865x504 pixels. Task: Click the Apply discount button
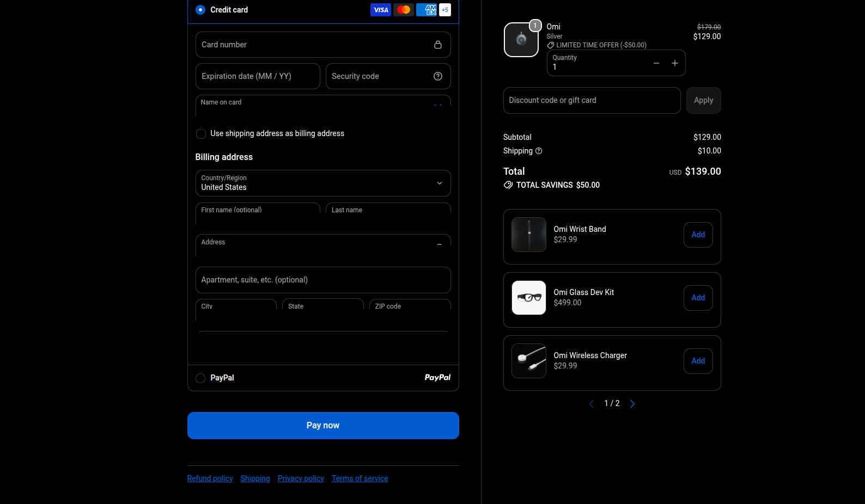coord(704,100)
